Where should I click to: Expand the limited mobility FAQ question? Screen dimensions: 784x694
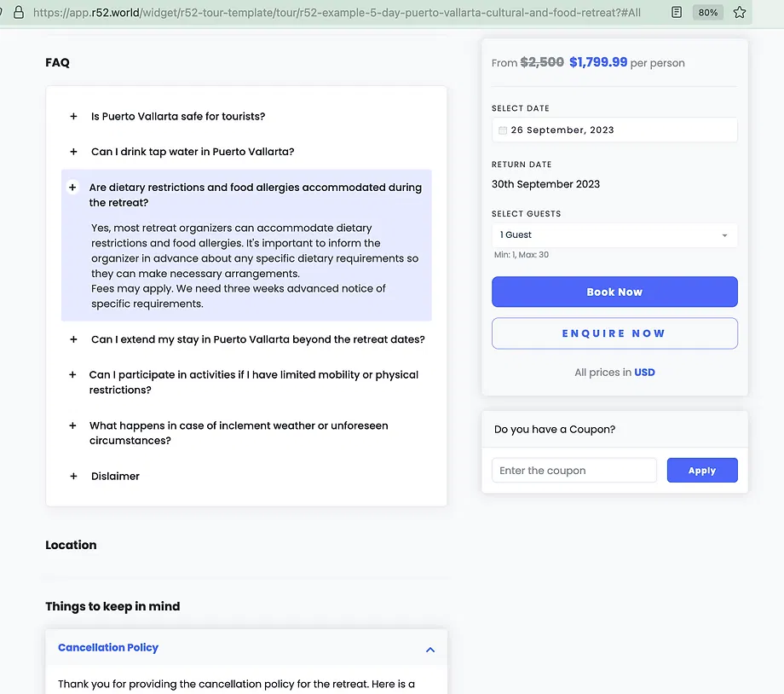click(253, 382)
